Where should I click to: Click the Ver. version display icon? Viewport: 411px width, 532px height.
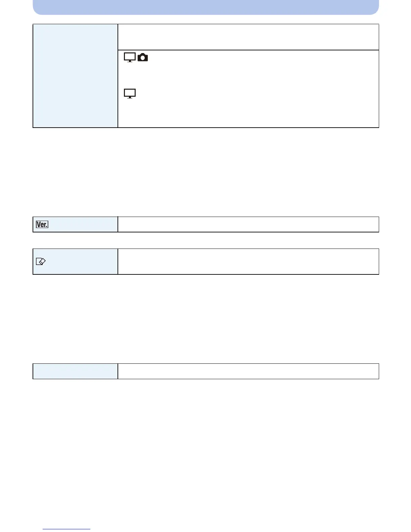[x=42, y=224]
